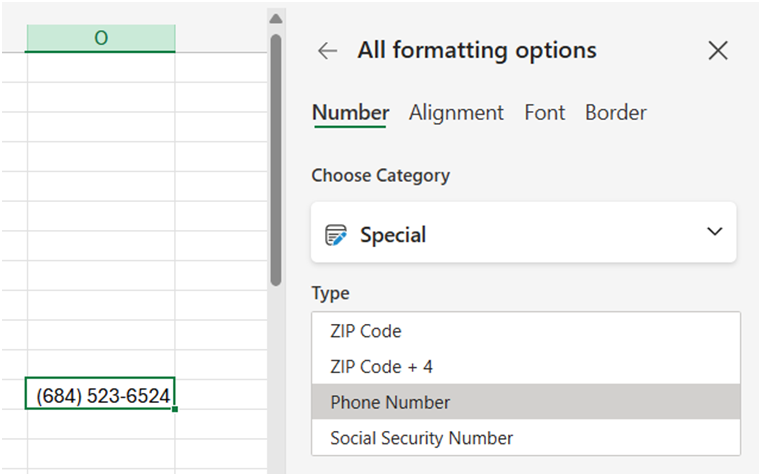
Task: Open the Special category combo box
Action: tap(524, 232)
